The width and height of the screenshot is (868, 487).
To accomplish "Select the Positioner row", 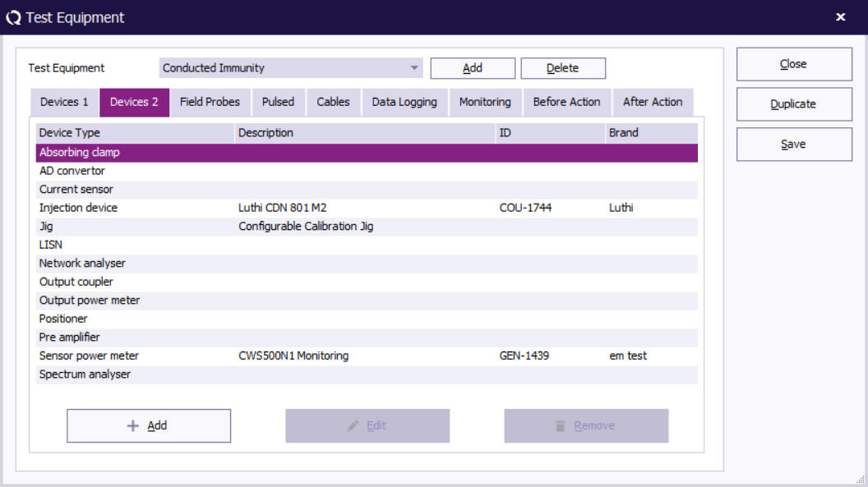I will click(x=367, y=319).
